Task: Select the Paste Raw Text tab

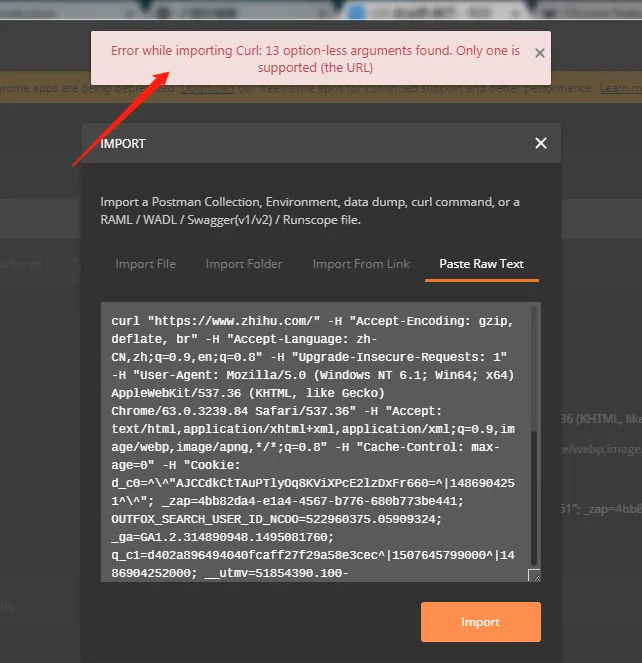Action: pos(482,264)
